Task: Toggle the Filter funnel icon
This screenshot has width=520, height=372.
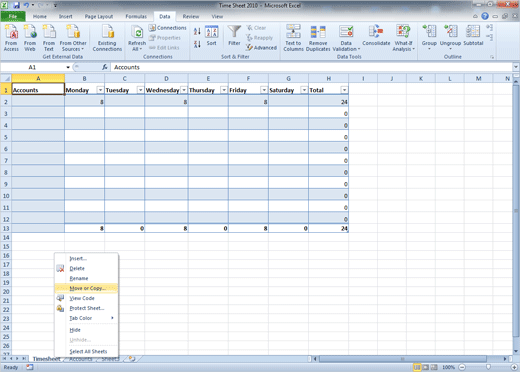Action: (x=234, y=35)
